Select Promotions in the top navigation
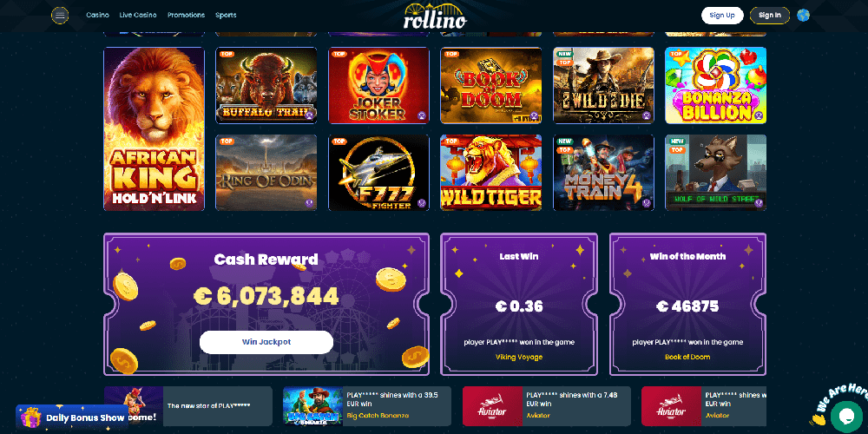Image resolution: width=868 pixels, height=434 pixels. tap(186, 15)
